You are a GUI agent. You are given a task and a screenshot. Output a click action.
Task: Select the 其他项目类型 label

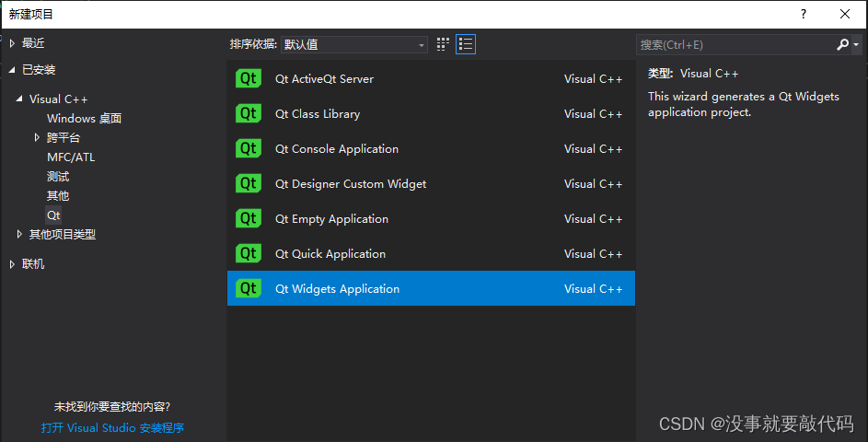pos(63,234)
